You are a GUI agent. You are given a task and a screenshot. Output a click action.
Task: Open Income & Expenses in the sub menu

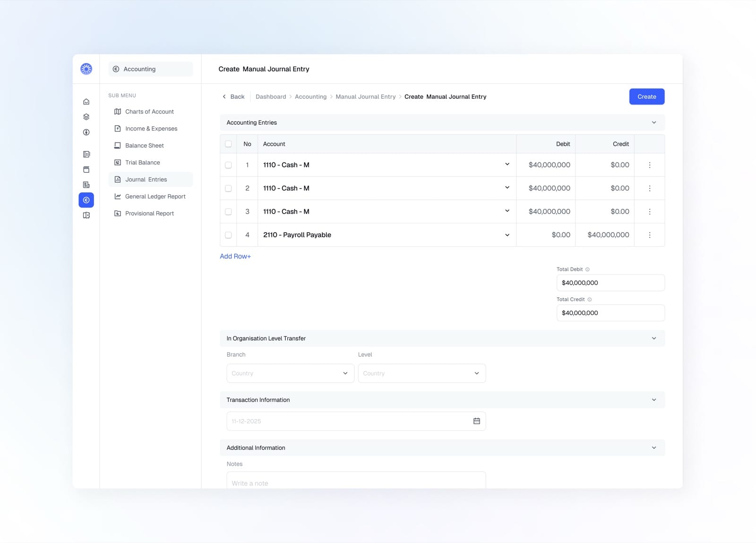pyautogui.click(x=151, y=129)
